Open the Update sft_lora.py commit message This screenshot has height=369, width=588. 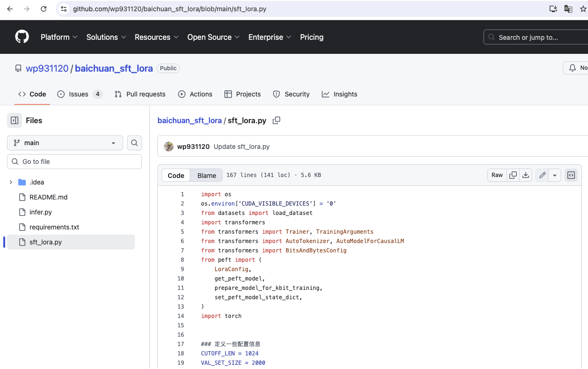(242, 147)
